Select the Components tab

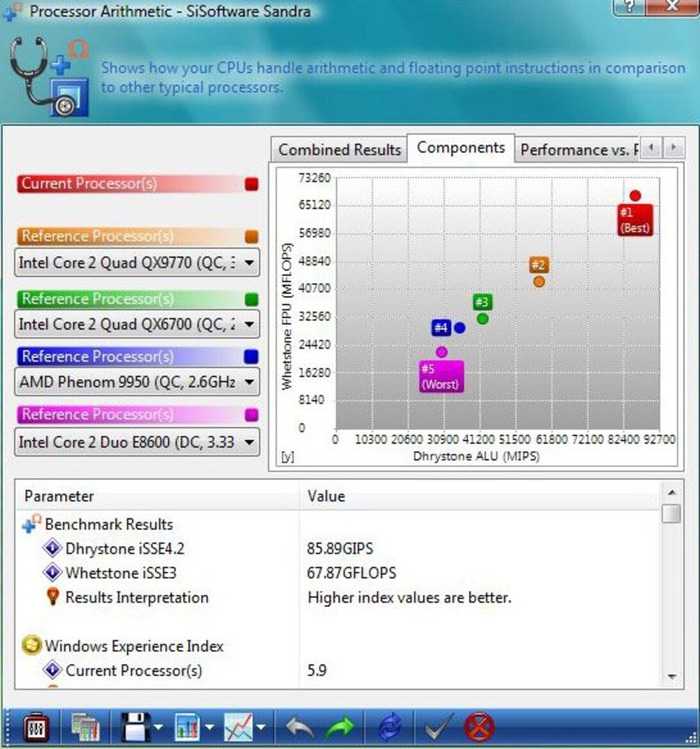click(460, 148)
